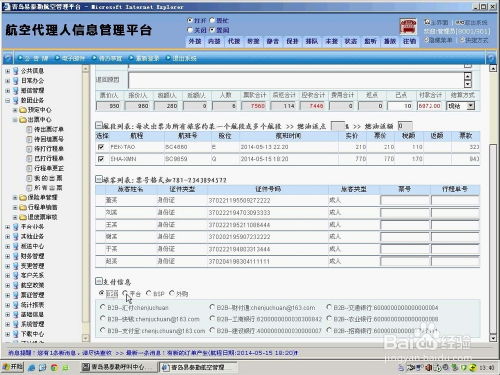Open the 结算方式 dropdown showing 现结
Viewport: 500px width, 375px height.
tap(470, 106)
